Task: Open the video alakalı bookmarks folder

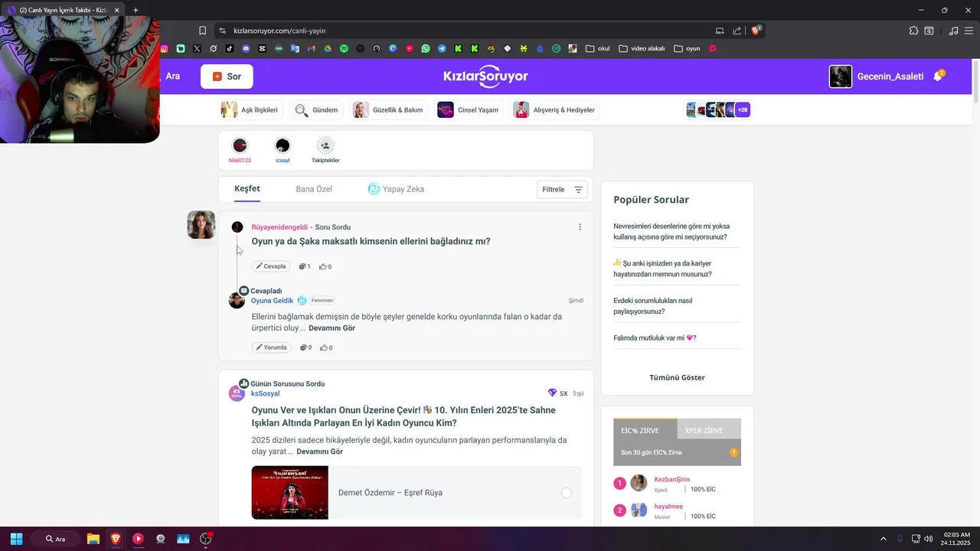Action: (642, 48)
